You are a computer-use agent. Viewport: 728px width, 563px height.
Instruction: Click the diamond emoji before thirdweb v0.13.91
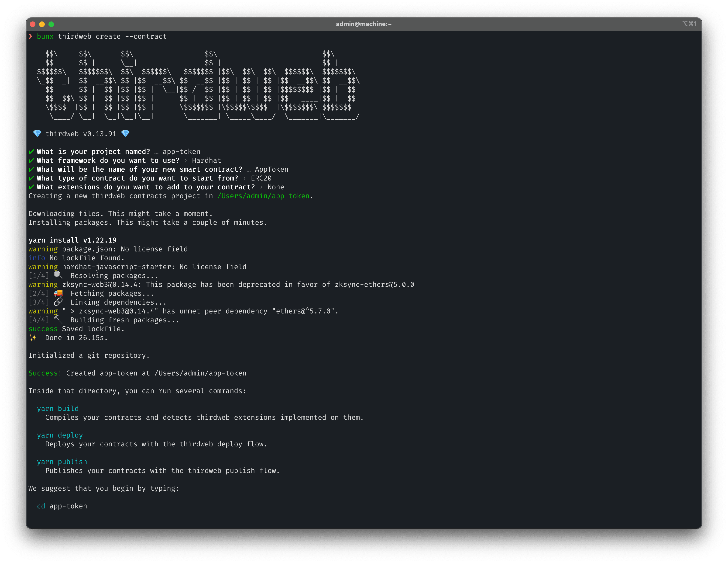pyautogui.click(x=37, y=134)
